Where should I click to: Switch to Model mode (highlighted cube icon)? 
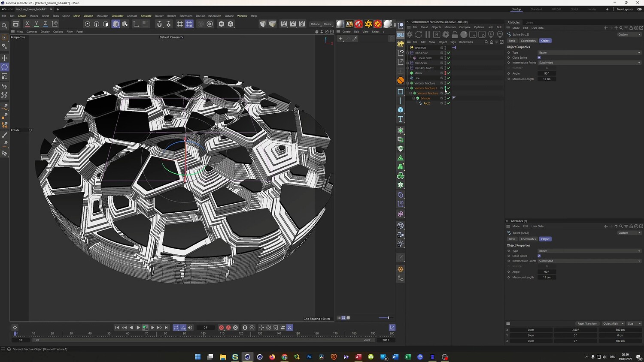tap(115, 24)
